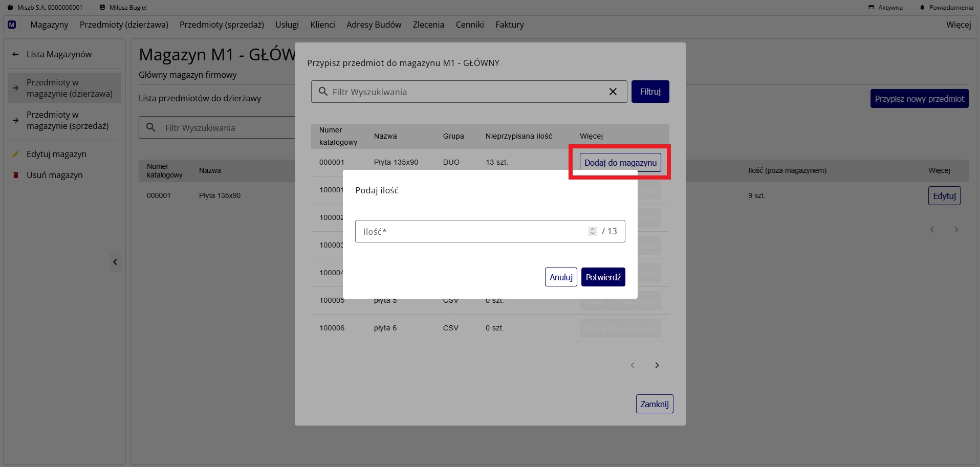Viewport: 980px width, 467px height.
Task: Open the Klienci menu item
Action: pos(322,25)
